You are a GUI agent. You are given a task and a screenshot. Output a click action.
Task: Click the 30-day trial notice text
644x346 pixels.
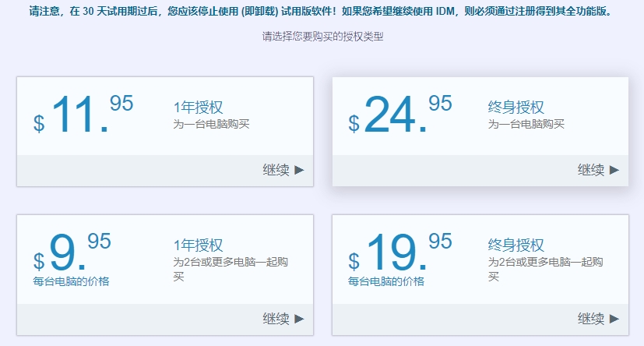click(320, 11)
